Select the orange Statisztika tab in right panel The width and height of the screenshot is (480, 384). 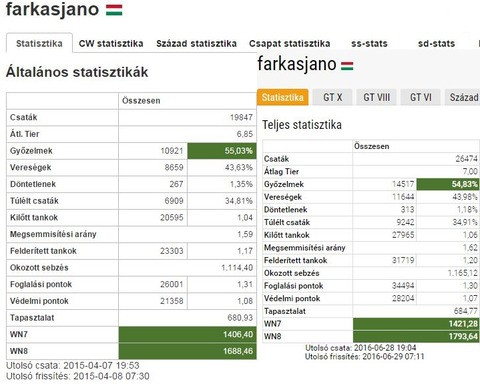pos(283,97)
